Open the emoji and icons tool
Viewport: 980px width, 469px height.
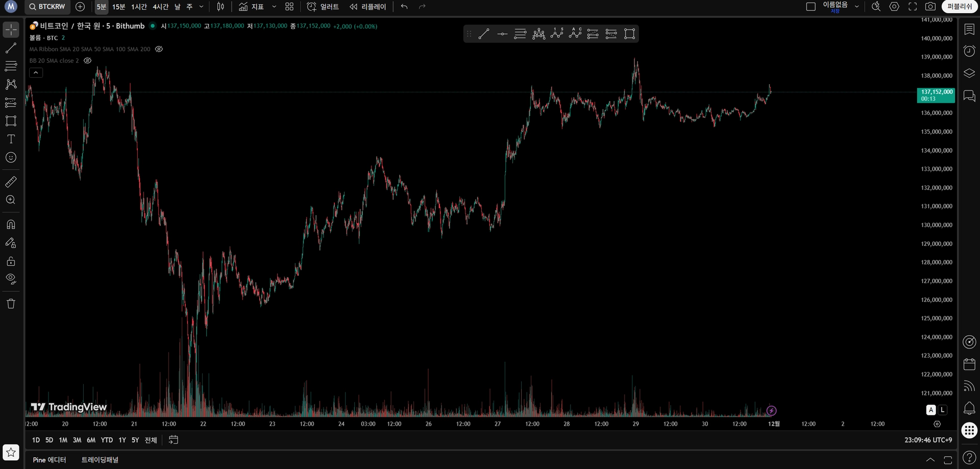click(11, 157)
